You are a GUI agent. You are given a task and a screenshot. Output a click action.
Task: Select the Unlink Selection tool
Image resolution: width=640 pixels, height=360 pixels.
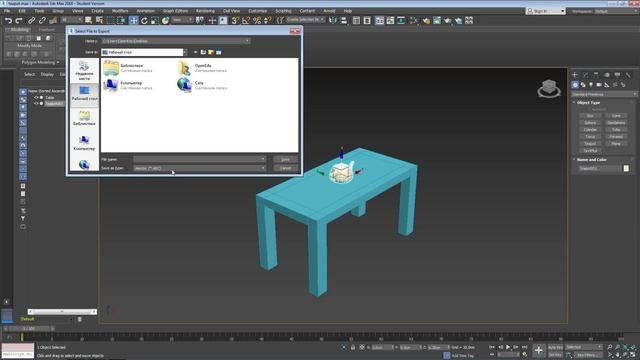click(42, 20)
